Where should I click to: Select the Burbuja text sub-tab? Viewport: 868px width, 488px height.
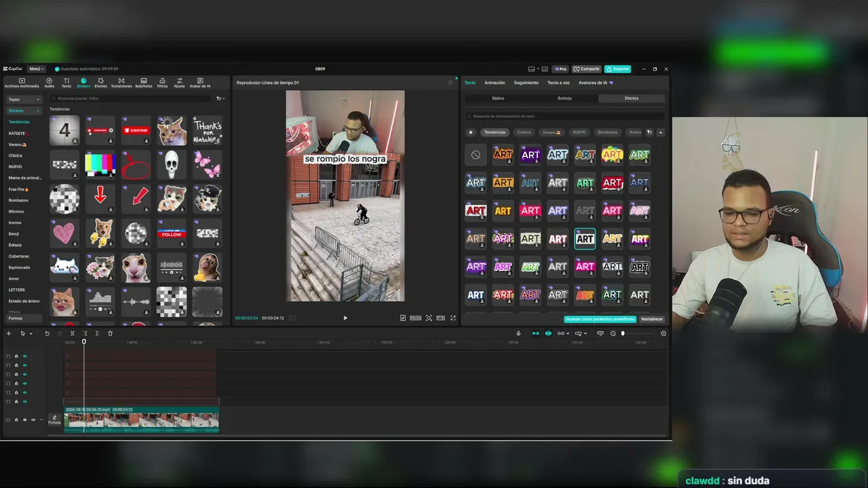tap(564, 98)
